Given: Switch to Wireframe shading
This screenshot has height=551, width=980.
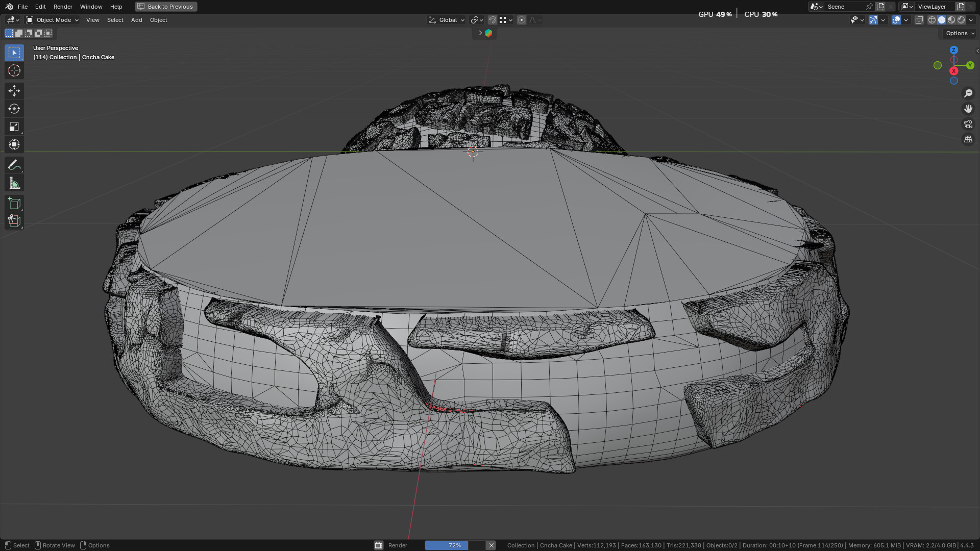Looking at the screenshot, I should pos(932,20).
